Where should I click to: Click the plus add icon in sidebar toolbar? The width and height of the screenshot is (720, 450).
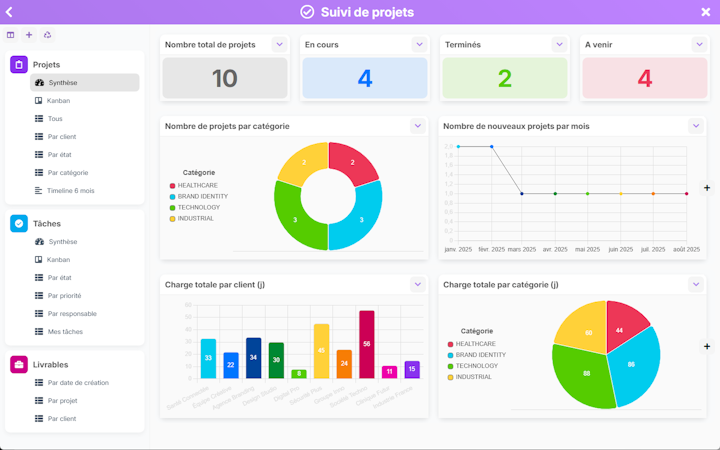pyautogui.click(x=29, y=35)
